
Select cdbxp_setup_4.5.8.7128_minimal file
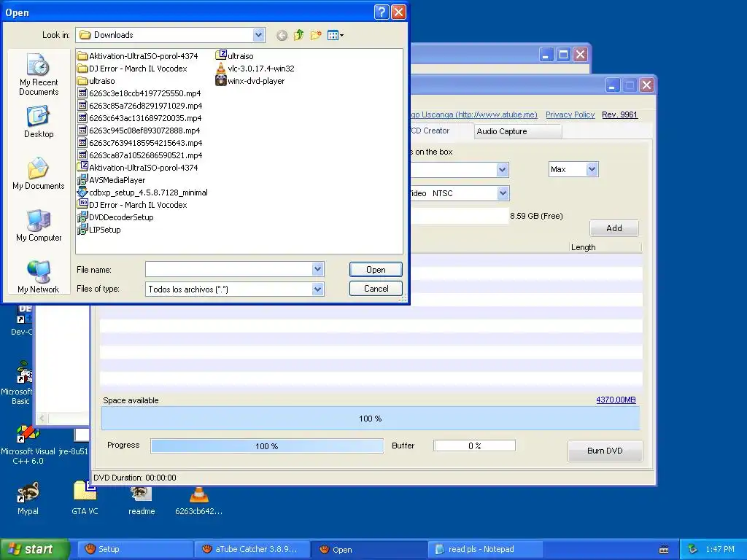pyautogui.click(x=142, y=192)
